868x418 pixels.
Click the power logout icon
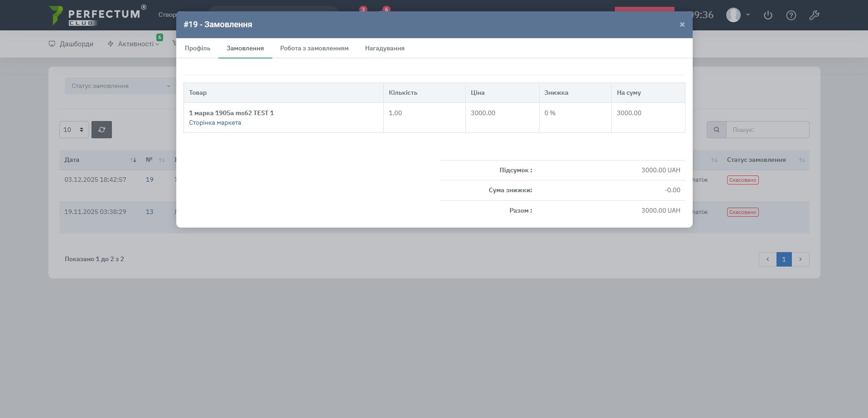(767, 15)
